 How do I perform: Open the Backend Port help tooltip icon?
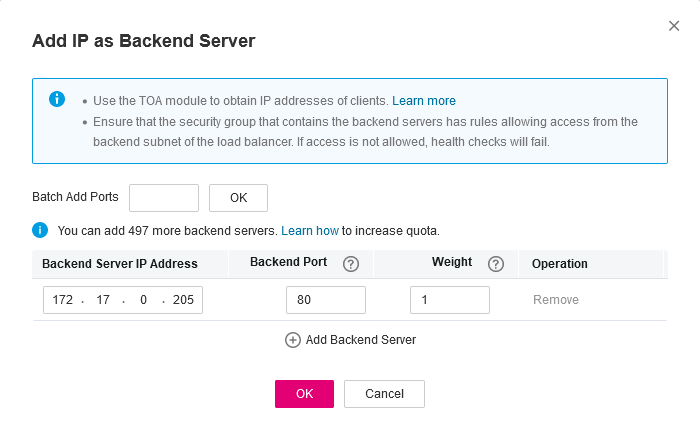pos(350,264)
